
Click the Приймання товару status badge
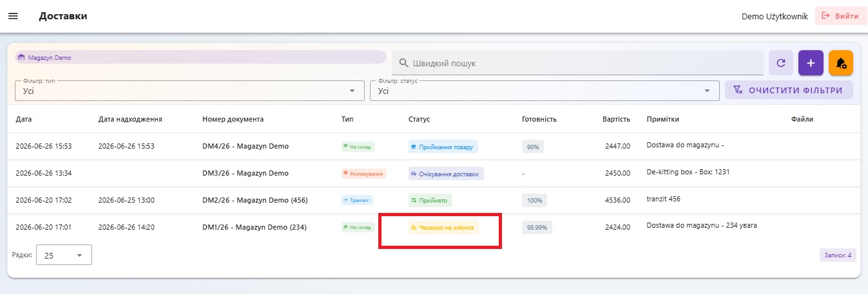coord(443,147)
